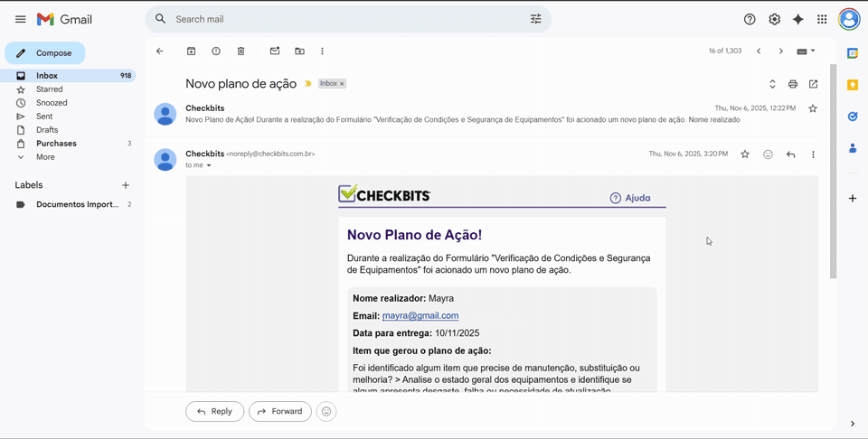The width and height of the screenshot is (868, 439).
Task: Go back to inbox arrow
Action: [160, 51]
